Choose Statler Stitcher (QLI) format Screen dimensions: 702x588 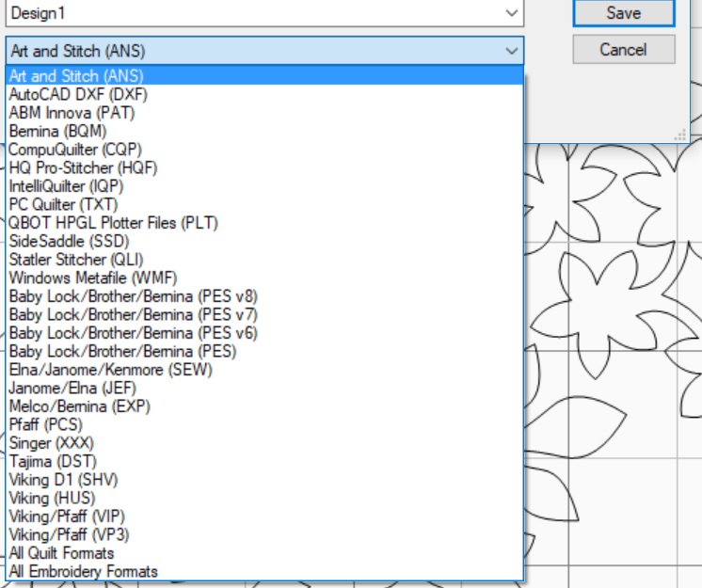pos(264,259)
